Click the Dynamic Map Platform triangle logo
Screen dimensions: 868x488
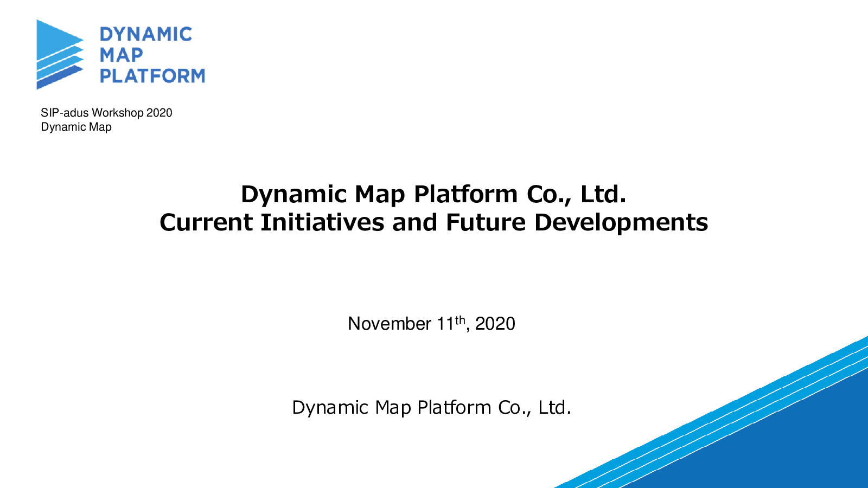60,54
